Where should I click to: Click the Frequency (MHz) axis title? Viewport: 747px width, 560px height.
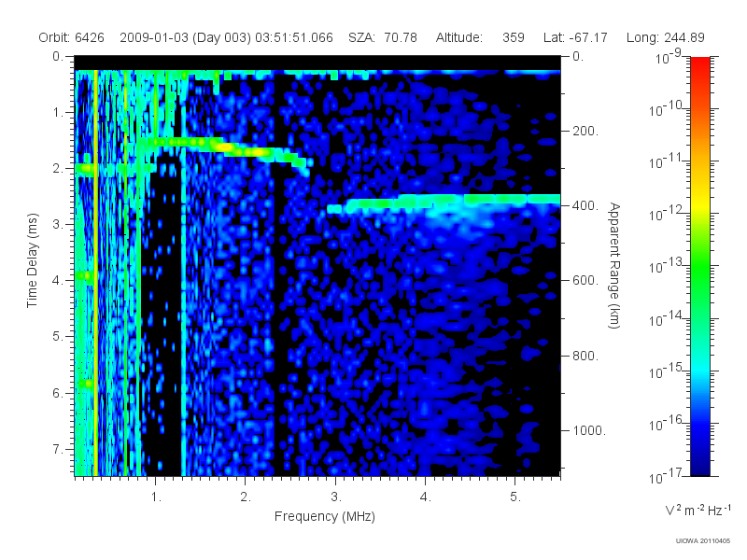(x=324, y=517)
